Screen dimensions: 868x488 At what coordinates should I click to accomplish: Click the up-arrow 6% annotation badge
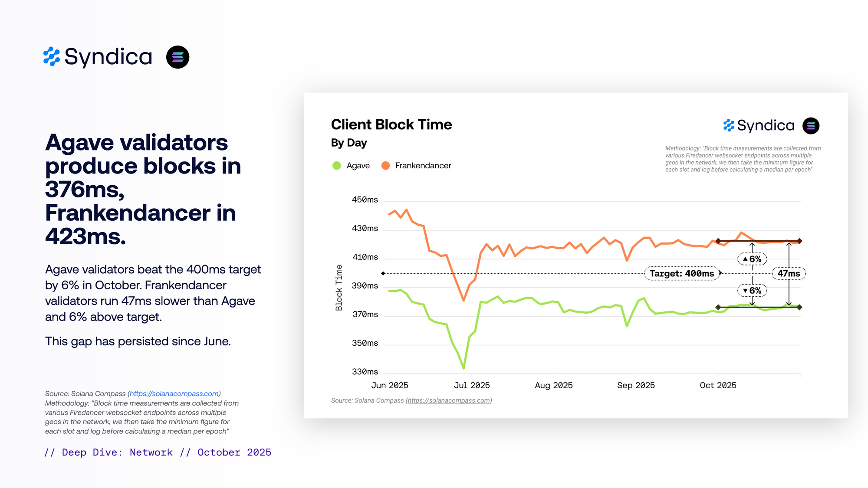pyautogui.click(x=752, y=259)
